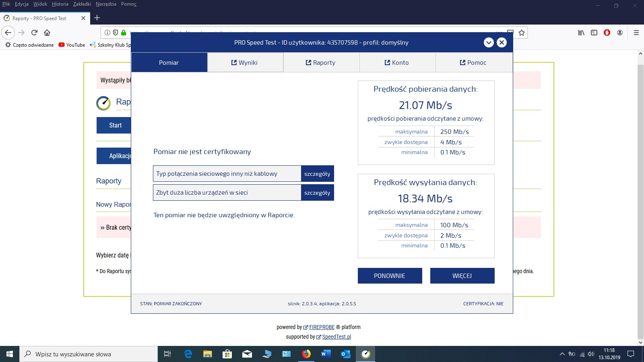Open the Historia menu

60,4
